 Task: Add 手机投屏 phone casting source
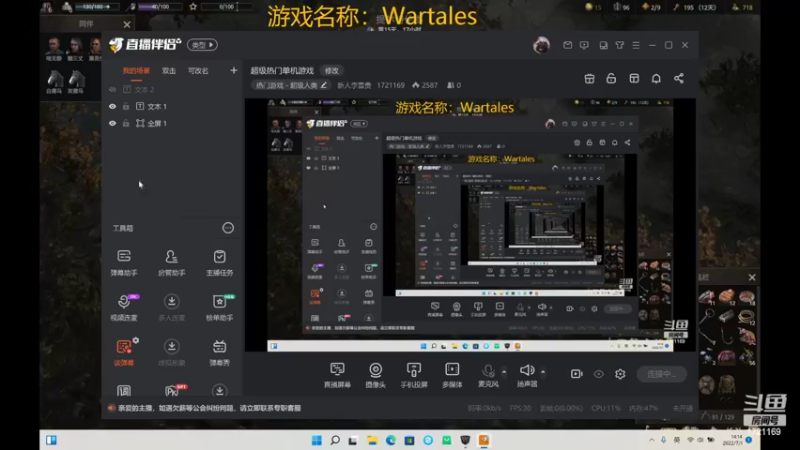coord(414,375)
